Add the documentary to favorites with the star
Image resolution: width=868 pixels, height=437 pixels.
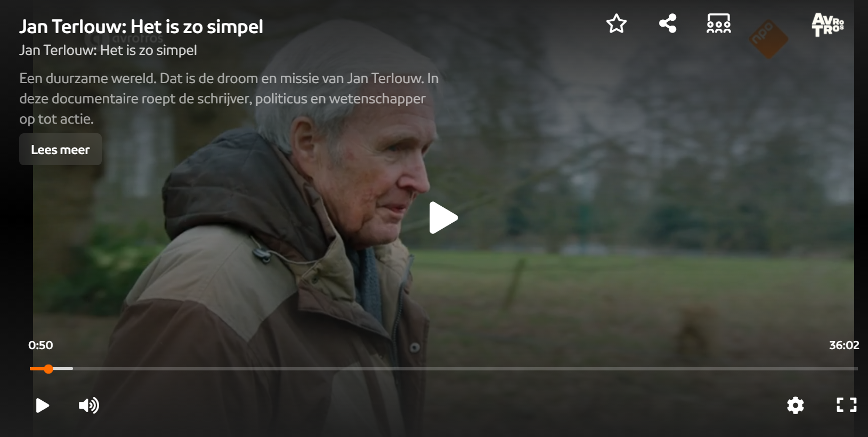(x=616, y=24)
